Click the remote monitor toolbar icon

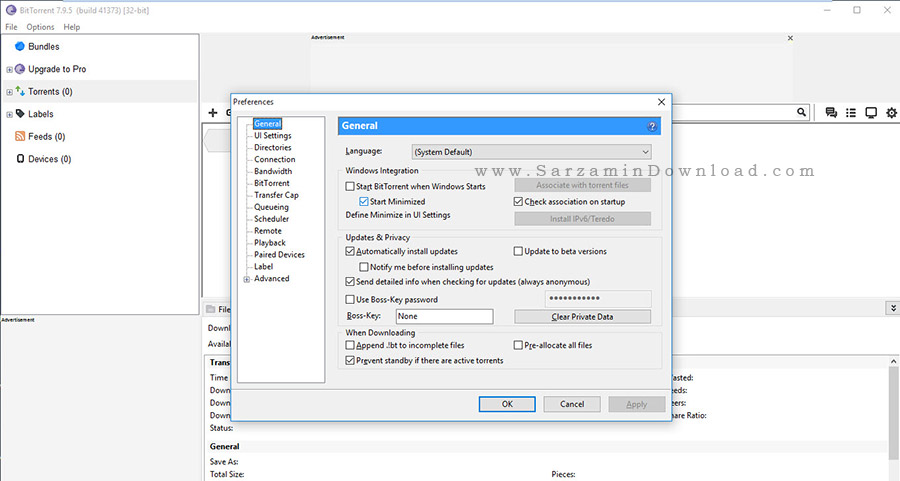pos(871,113)
